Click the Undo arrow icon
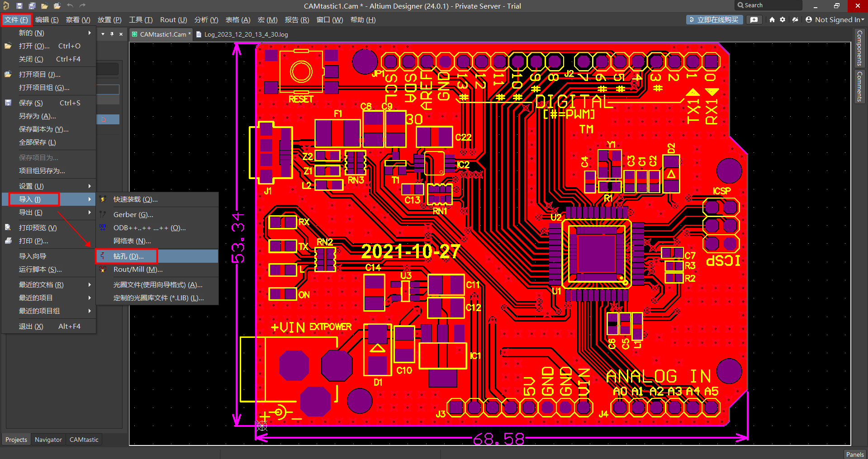Viewport: 868px width, 459px height. pyautogui.click(x=70, y=6)
